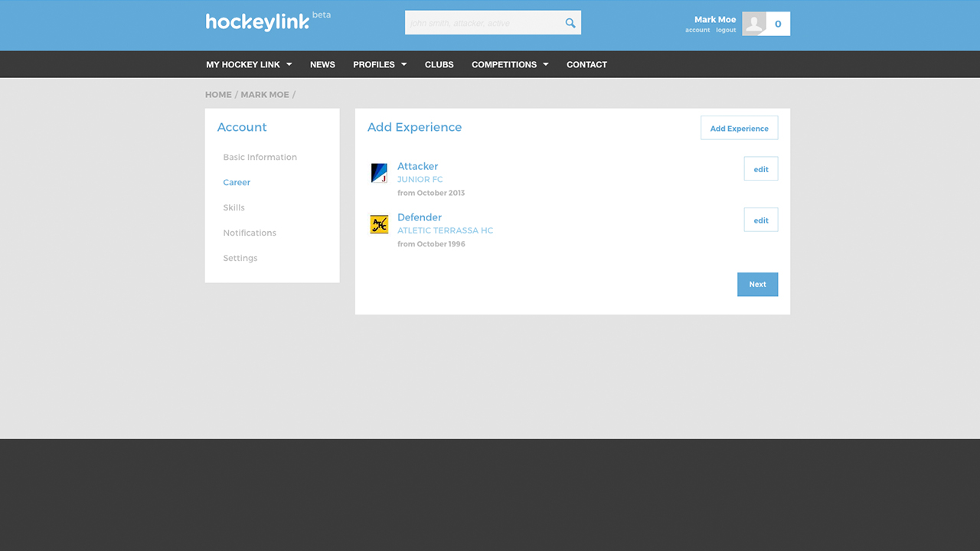Click the hockeylink logo

point(257,22)
